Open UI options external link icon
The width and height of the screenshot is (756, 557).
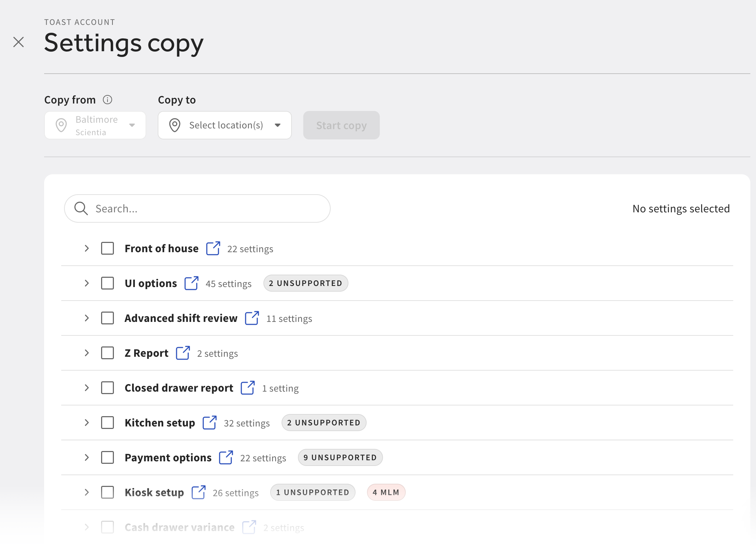point(191,283)
